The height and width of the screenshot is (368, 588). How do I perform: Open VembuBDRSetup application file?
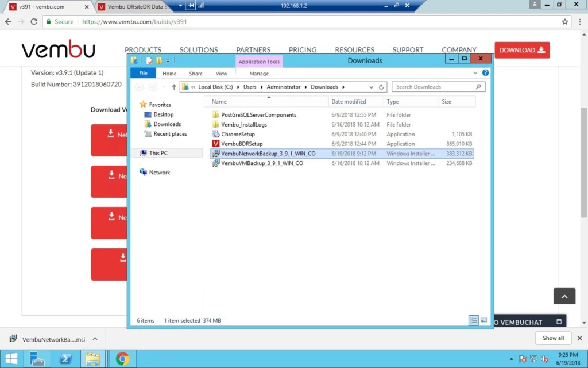tap(242, 144)
